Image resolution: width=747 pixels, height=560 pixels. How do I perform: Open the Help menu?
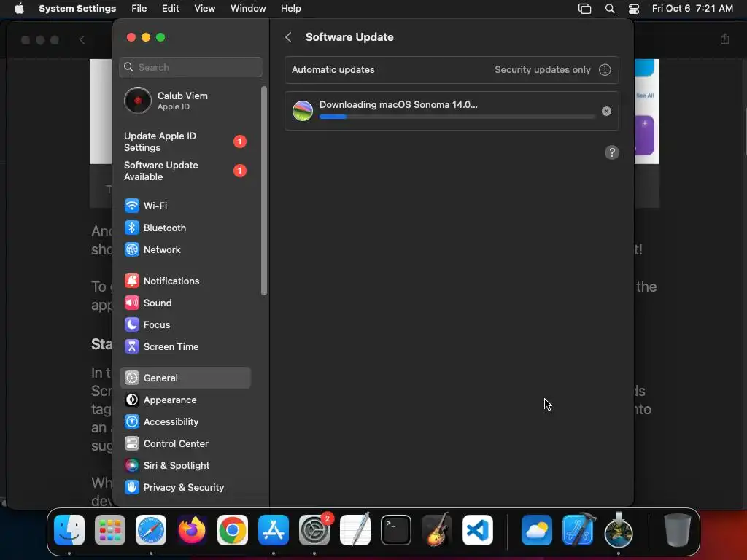click(290, 9)
